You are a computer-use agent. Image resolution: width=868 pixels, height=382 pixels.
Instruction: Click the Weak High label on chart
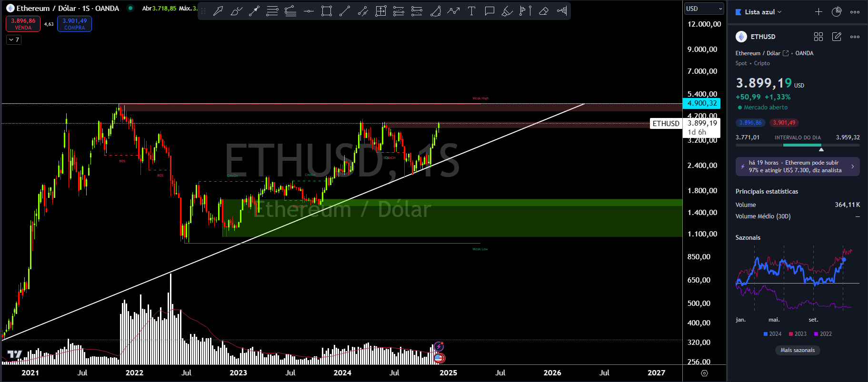pyautogui.click(x=480, y=98)
